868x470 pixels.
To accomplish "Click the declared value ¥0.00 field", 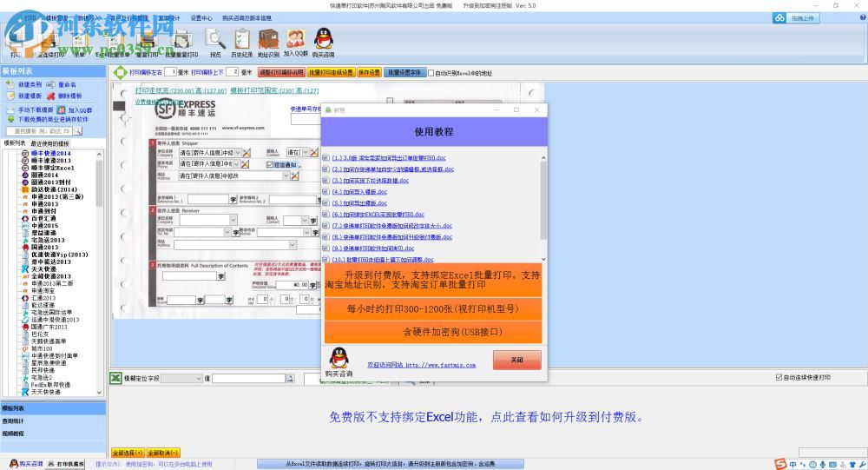I will [x=291, y=285].
